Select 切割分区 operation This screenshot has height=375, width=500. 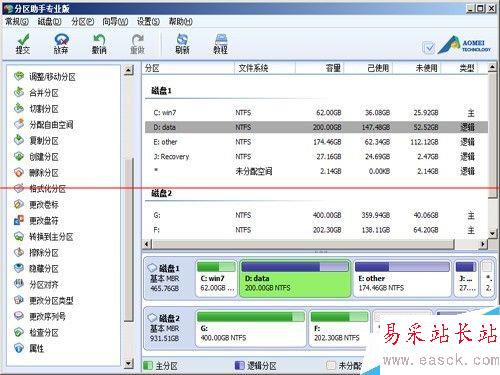[x=36, y=109]
